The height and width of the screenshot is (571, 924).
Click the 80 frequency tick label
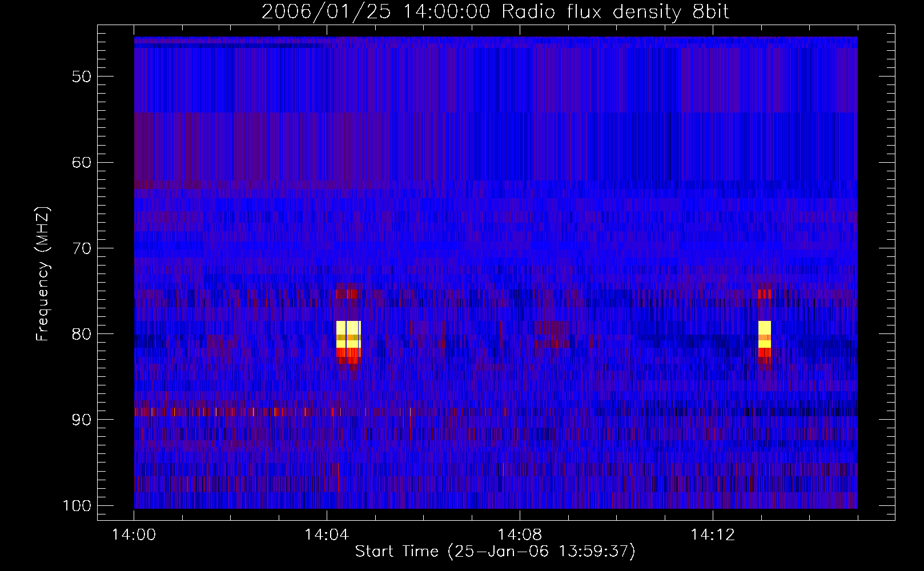(82, 334)
